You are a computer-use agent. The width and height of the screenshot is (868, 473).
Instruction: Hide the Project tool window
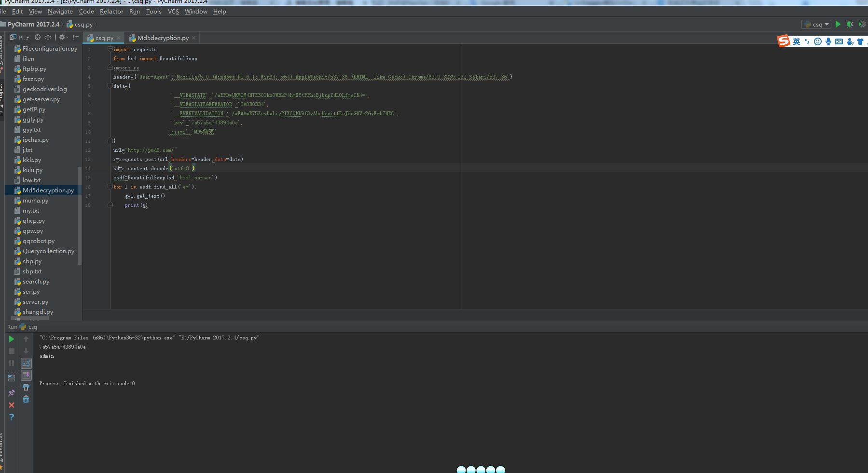[76, 37]
